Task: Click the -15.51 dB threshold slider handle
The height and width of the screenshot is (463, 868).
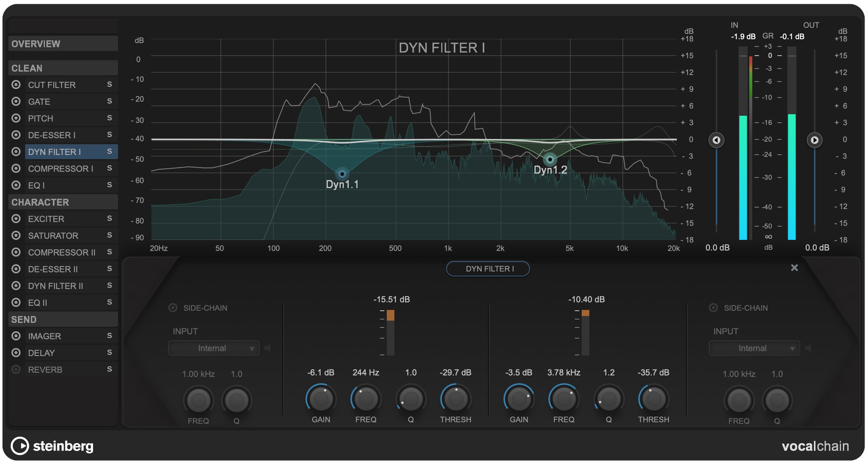Action: click(391, 315)
